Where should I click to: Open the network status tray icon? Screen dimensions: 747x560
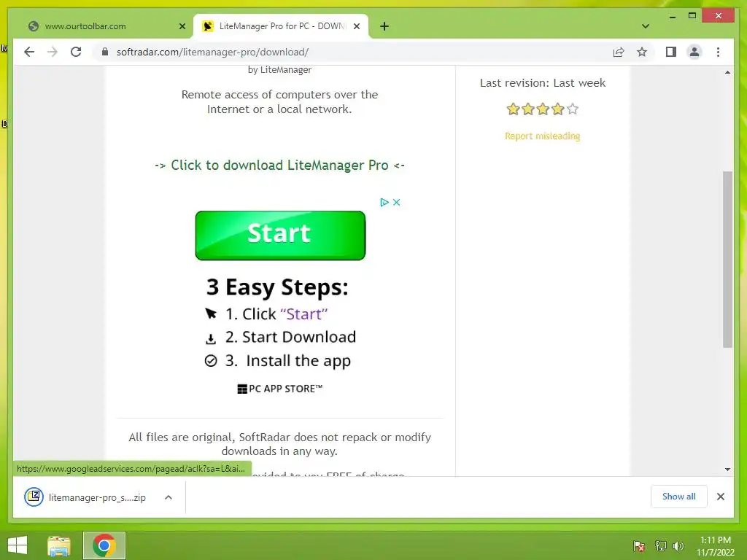(660, 546)
